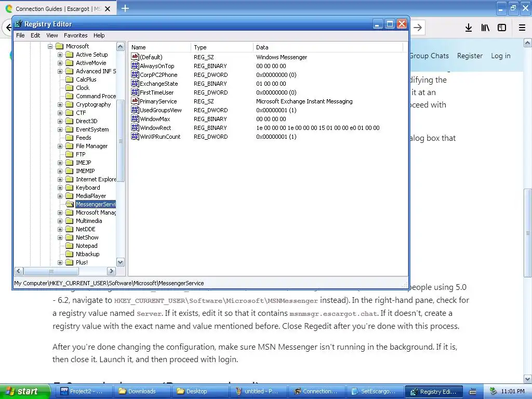This screenshot has height=399, width=532.
Task: Expand the Active Setup key
Action: [x=60, y=55]
